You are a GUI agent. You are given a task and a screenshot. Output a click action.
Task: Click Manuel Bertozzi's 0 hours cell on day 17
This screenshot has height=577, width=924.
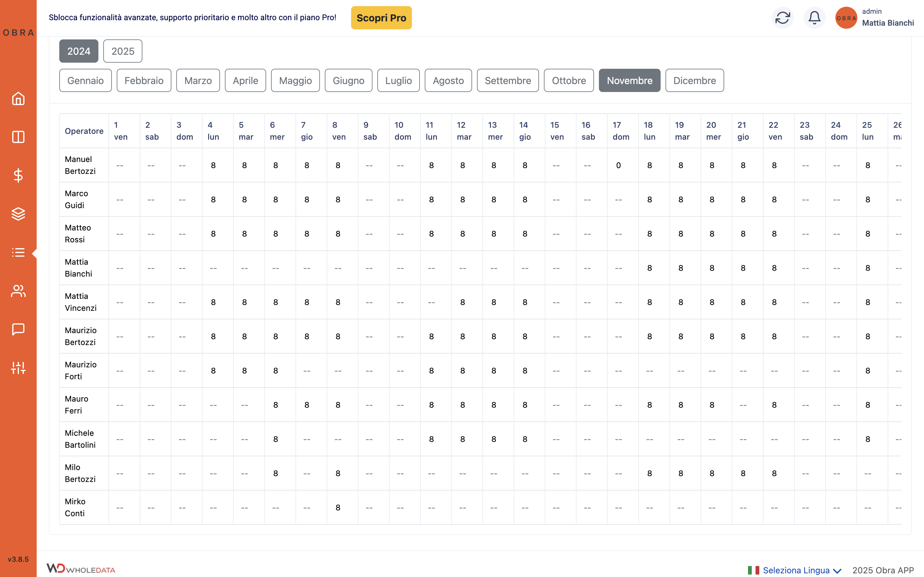[x=618, y=165]
